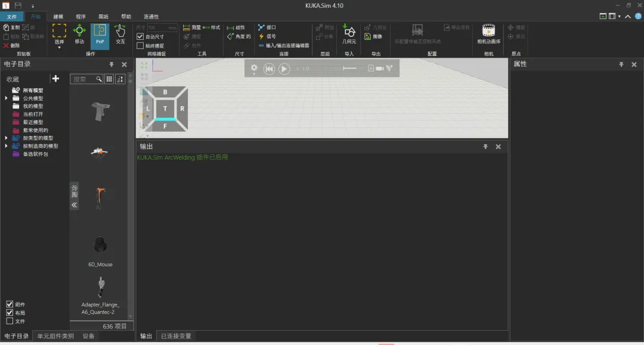Select top view T on view cube

(x=165, y=108)
